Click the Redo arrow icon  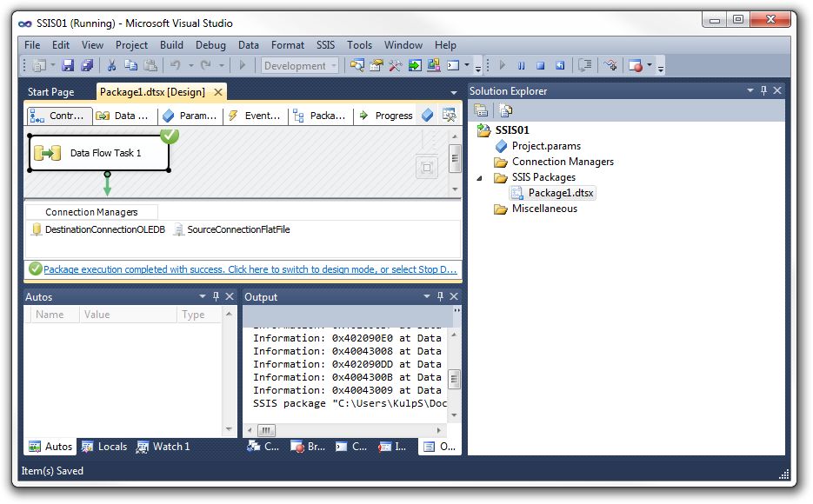(206, 65)
